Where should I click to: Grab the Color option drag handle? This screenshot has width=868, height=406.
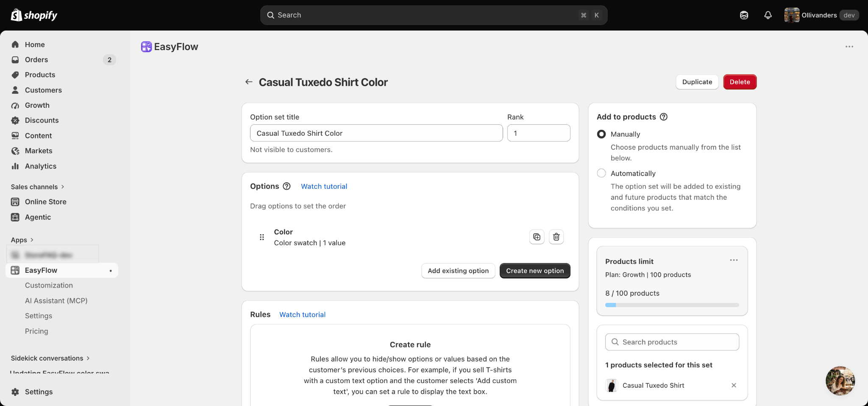(x=262, y=237)
